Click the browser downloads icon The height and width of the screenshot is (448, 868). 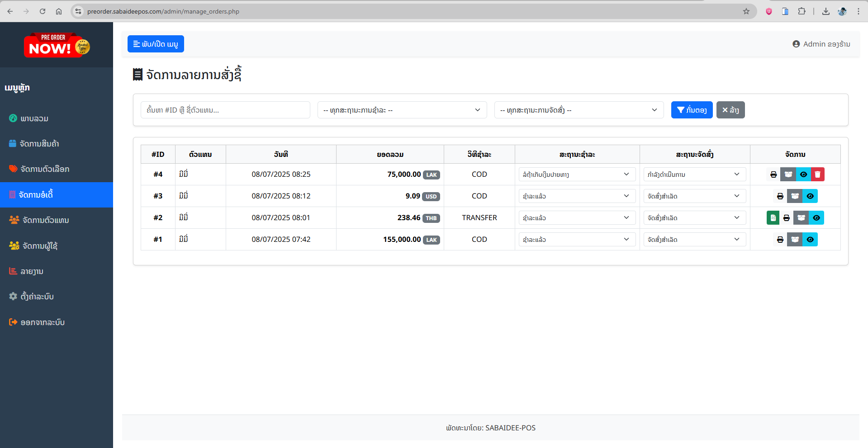click(x=825, y=11)
